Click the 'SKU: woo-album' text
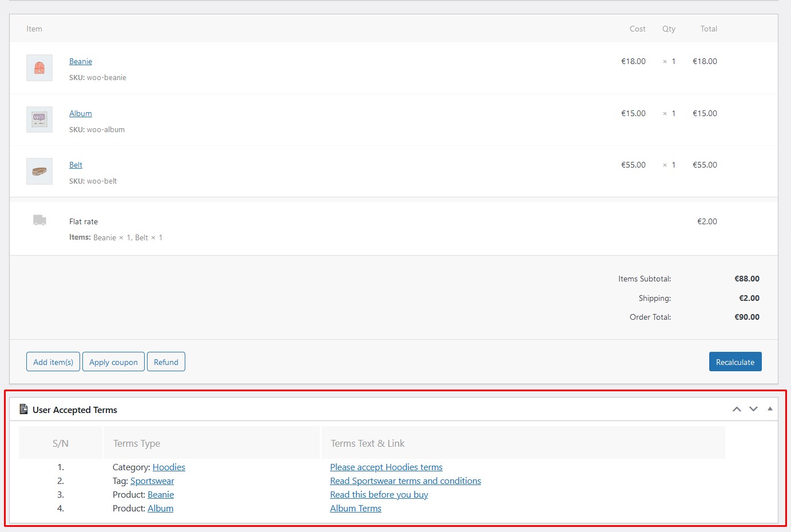 (x=97, y=129)
